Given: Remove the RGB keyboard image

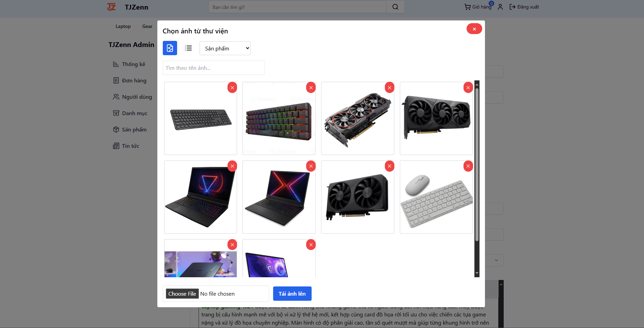Looking at the screenshot, I should tap(311, 88).
